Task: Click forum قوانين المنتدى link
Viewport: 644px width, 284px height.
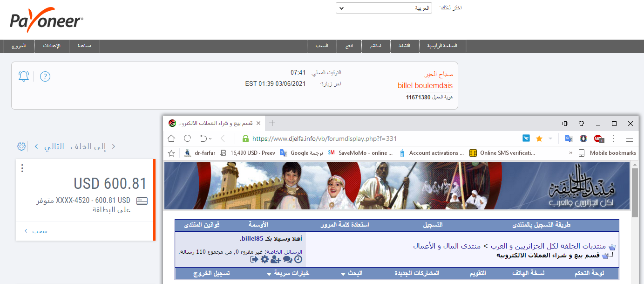Action: pos(201,225)
